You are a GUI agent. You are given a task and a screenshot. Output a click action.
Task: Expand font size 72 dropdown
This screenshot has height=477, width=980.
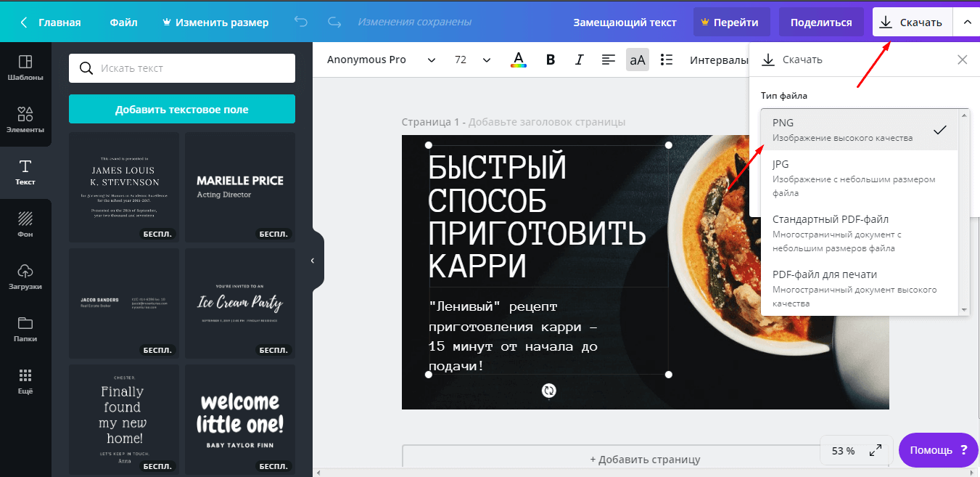click(x=472, y=60)
